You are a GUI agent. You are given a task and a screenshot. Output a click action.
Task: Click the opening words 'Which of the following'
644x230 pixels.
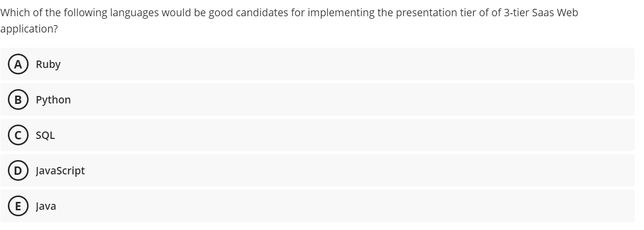53,13
